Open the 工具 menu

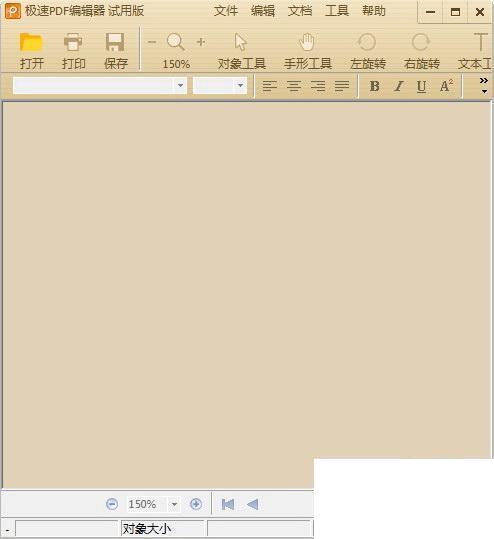[x=337, y=11]
